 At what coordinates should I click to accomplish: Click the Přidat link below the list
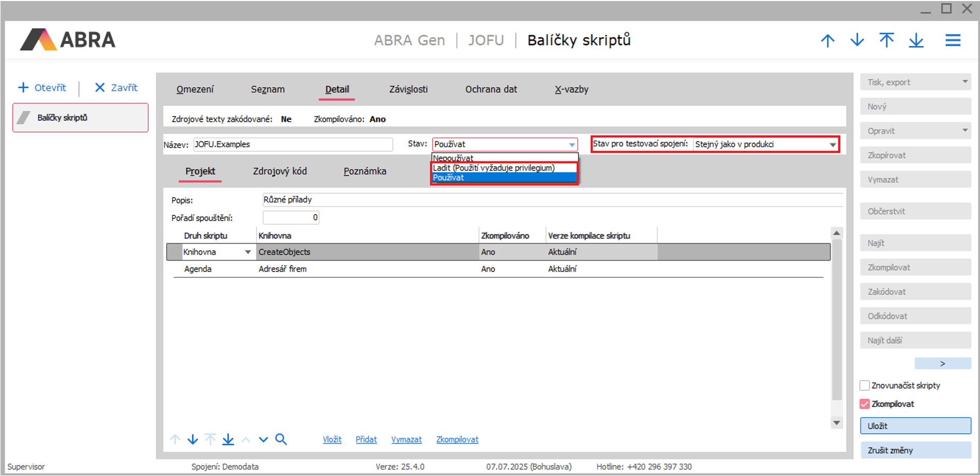[x=366, y=439]
